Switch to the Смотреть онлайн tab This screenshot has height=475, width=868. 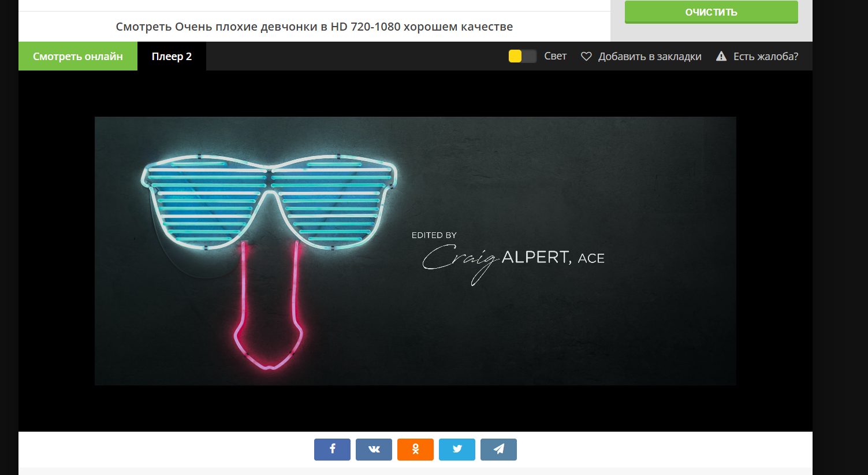tap(78, 56)
